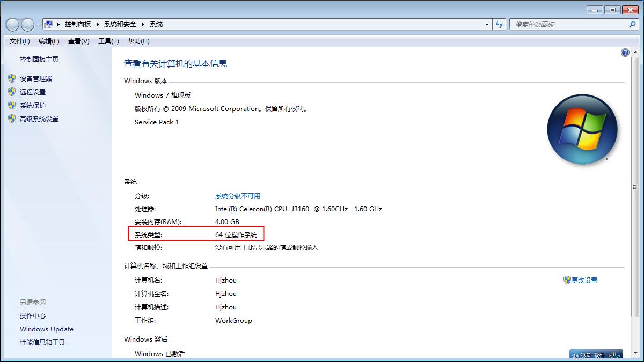
Task: Open 高级系统设置 using its shield icon
Action: [12, 119]
